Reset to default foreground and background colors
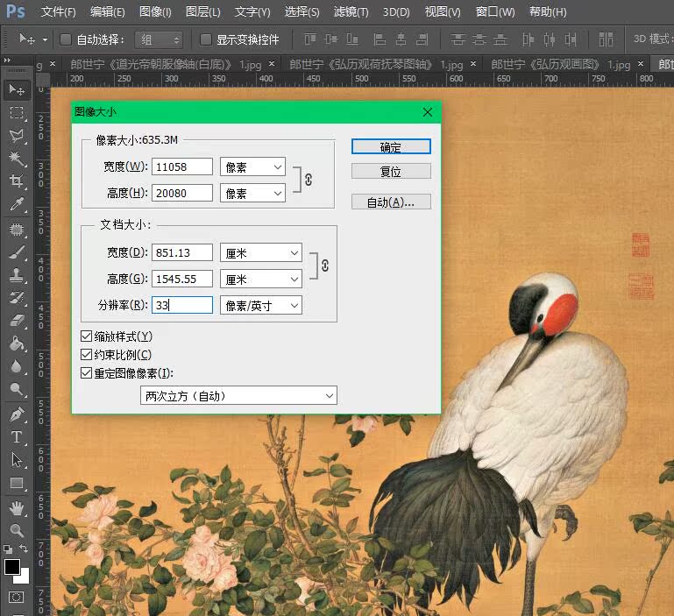This screenshot has height=616, width=674. tap(8, 549)
